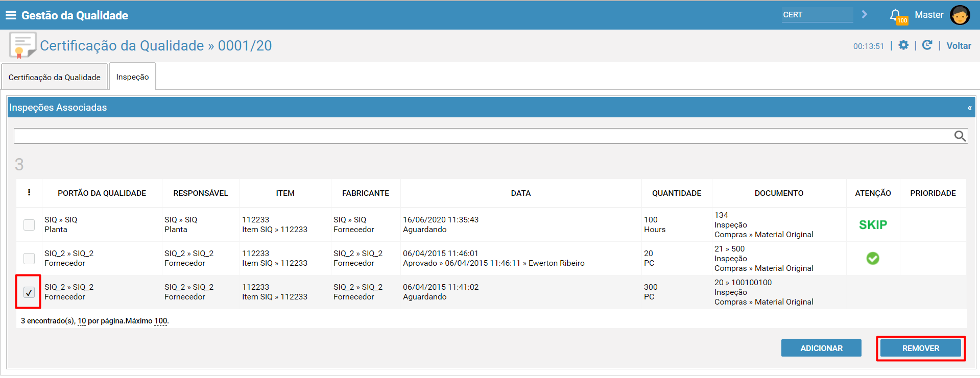980x378 pixels.
Task: Collapse Inspeções Associadas panel
Action: coord(969,108)
